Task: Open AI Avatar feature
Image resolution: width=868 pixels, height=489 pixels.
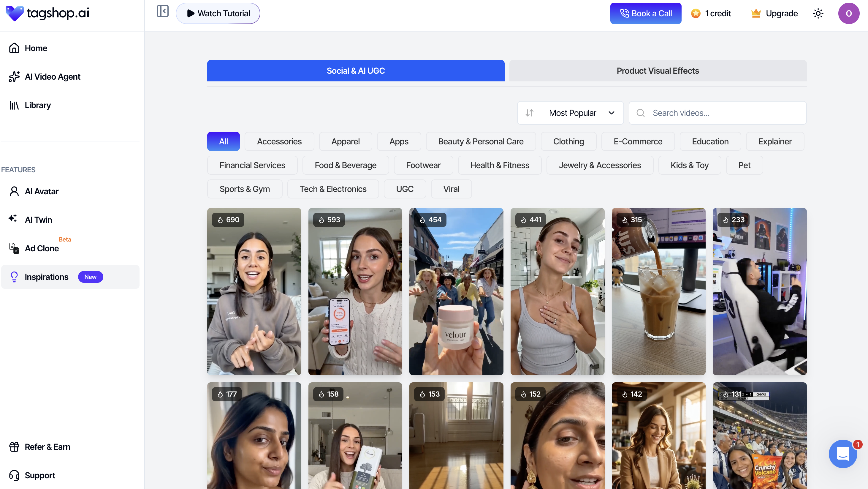Action: [x=70, y=191]
